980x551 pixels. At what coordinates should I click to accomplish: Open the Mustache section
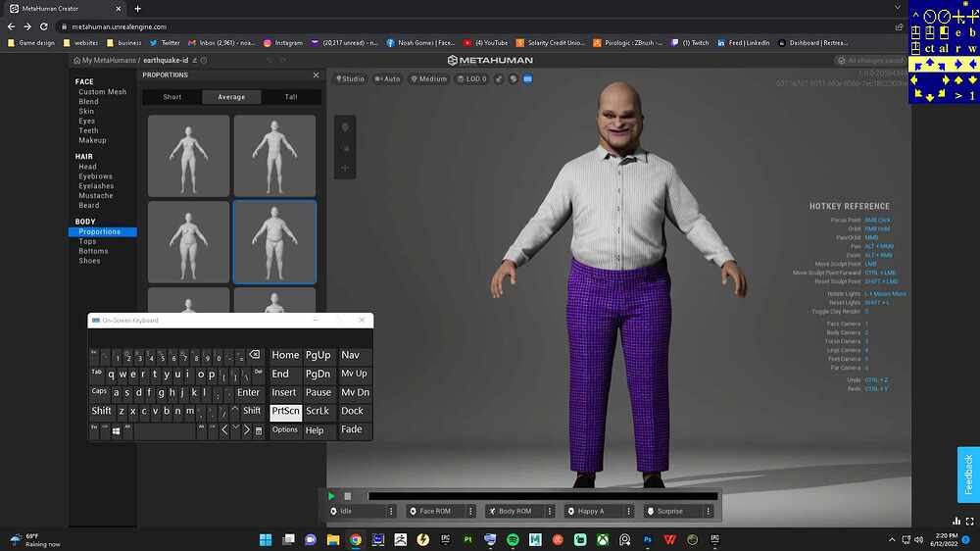(96, 196)
